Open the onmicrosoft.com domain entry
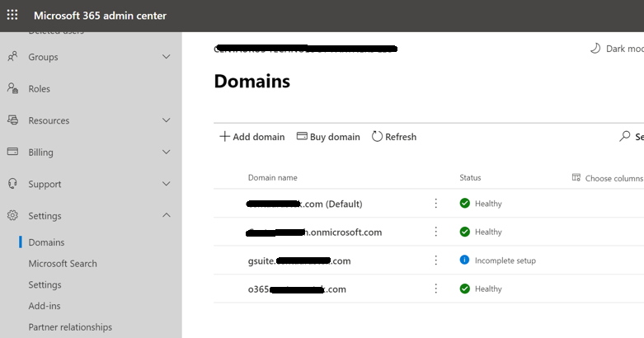644x338 pixels. [x=315, y=232]
